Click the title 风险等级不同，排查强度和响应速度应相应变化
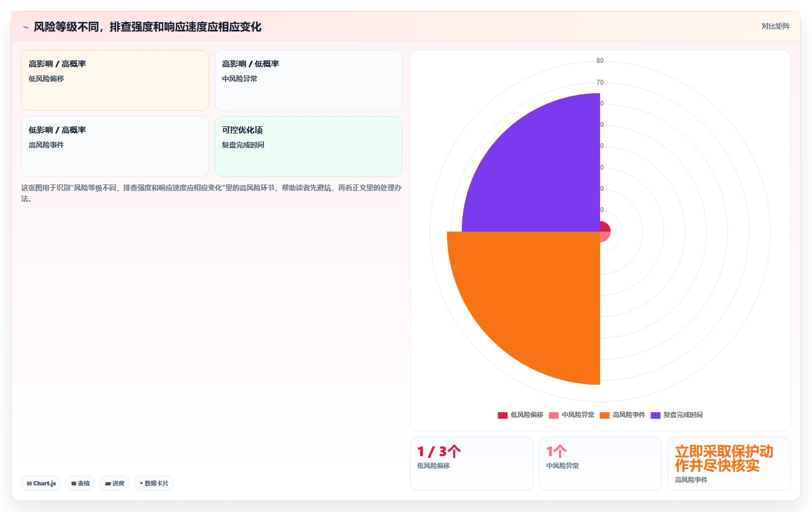 click(x=147, y=27)
